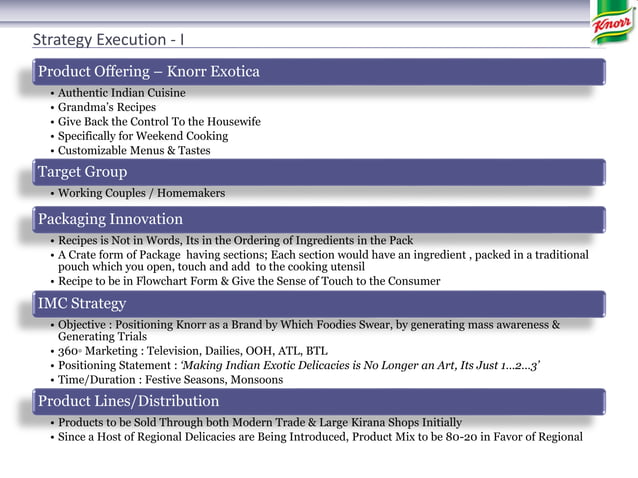Click the Knorr logo
Screen dimensions: 638x478
614,22
